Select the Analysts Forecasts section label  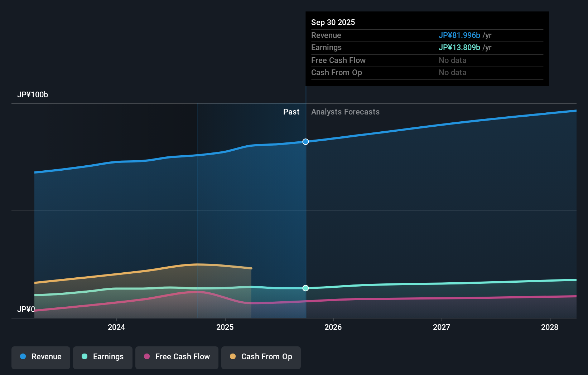pyautogui.click(x=345, y=112)
